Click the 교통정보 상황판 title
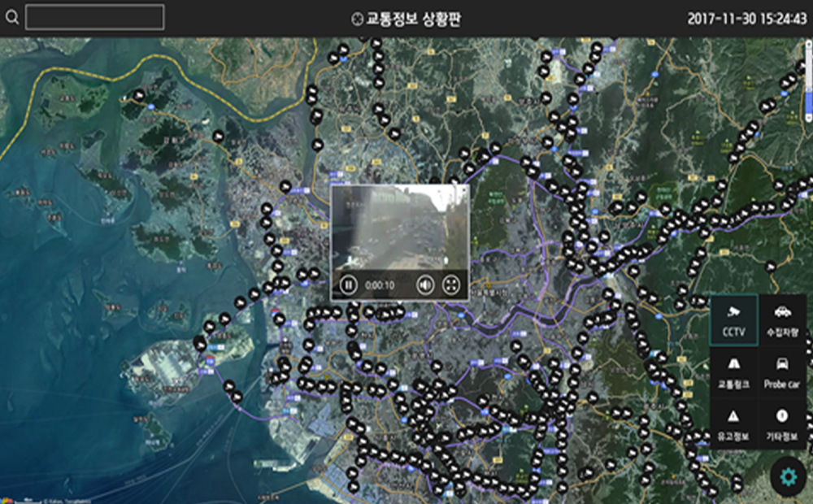Image resolution: width=813 pixels, height=504 pixels. (412, 18)
